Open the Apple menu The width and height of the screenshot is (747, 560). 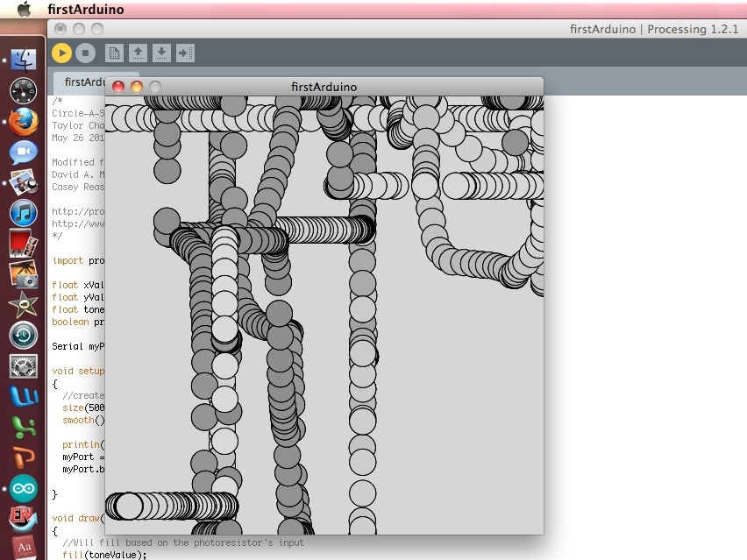pos(24,9)
